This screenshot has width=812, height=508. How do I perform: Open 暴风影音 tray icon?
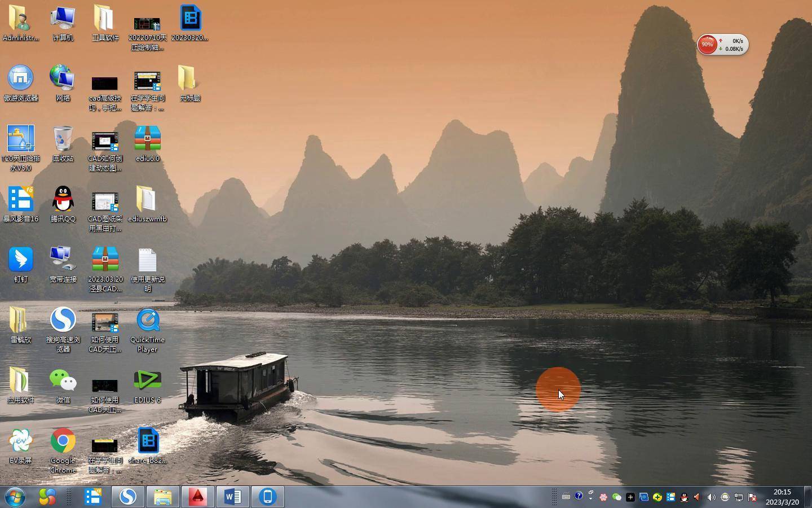[x=671, y=497]
